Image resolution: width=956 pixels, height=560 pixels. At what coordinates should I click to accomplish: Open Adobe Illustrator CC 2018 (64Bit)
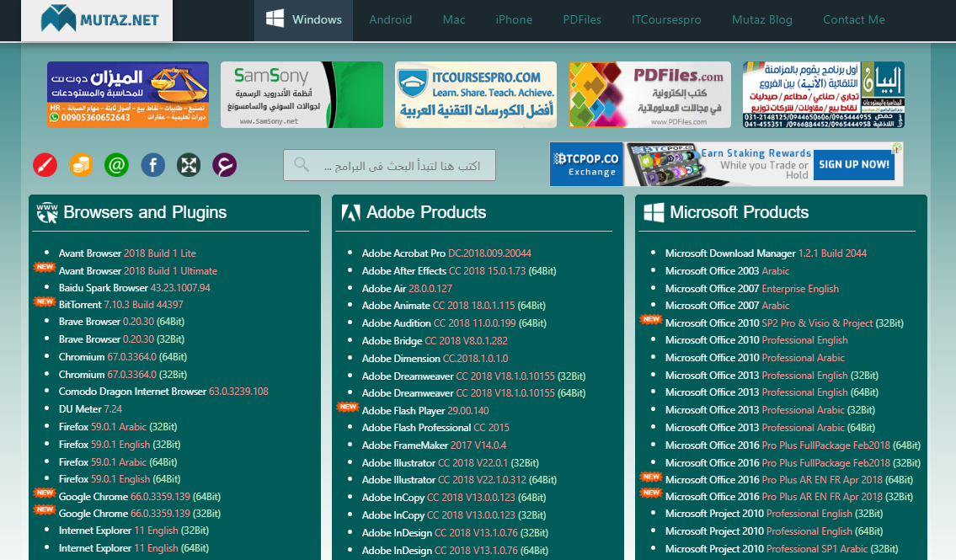point(459,480)
